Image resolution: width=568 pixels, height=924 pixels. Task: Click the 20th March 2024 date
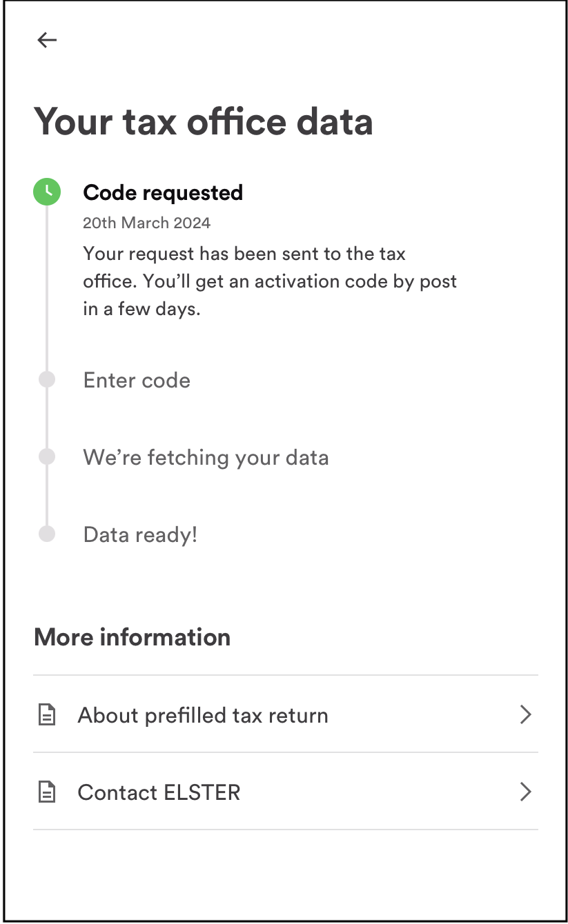pos(147,223)
